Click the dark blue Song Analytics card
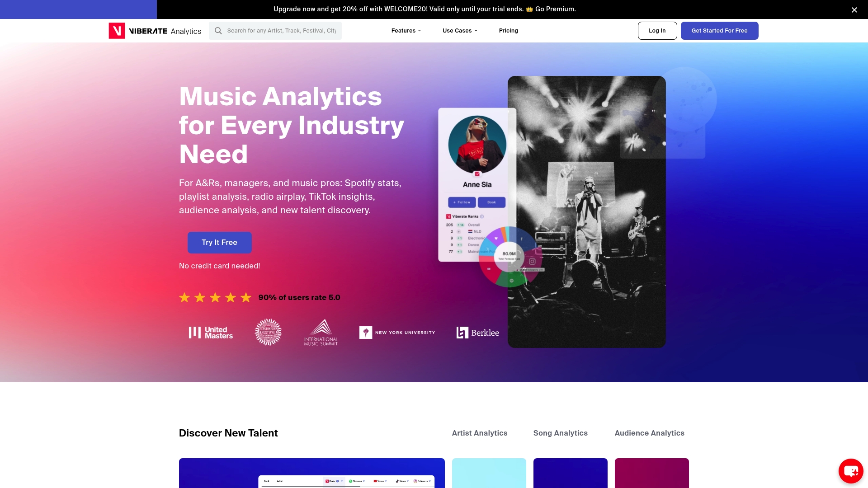The image size is (868, 488). (x=571, y=473)
